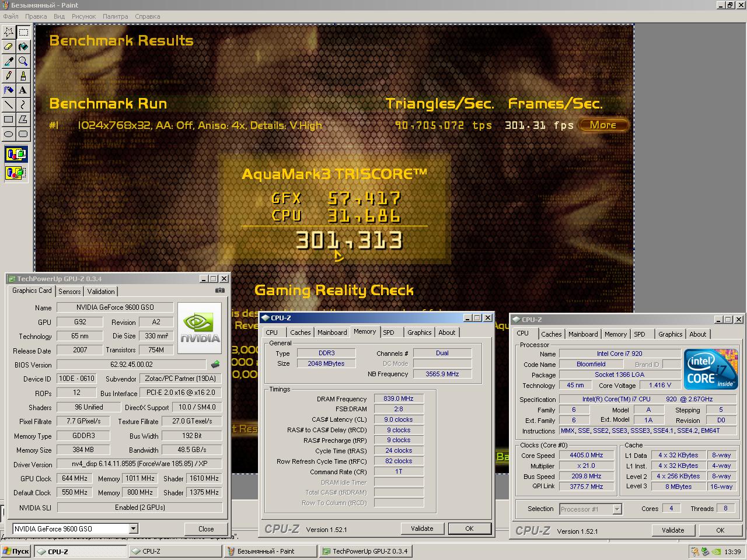Choose the Ellipse shape tool
This screenshot has width=747, height=560.
click(x=9, y=134)
